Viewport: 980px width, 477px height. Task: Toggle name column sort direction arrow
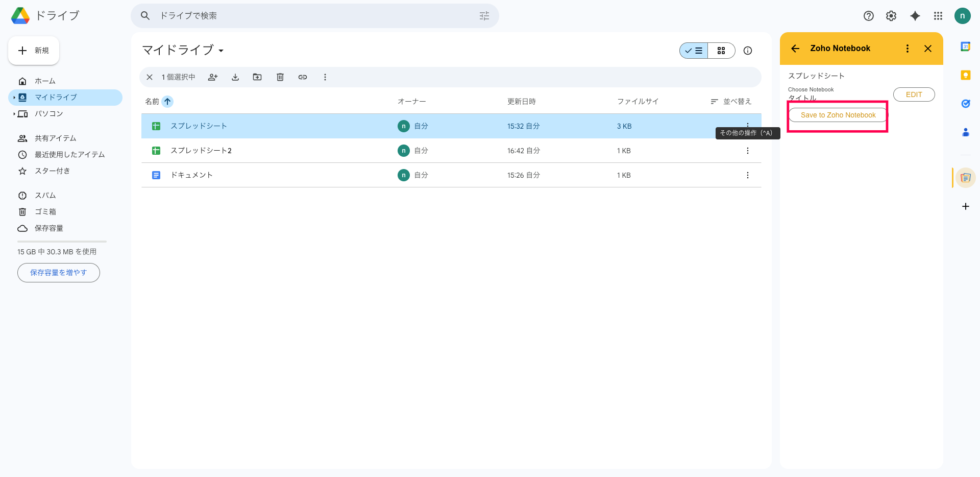pos(167,102)
